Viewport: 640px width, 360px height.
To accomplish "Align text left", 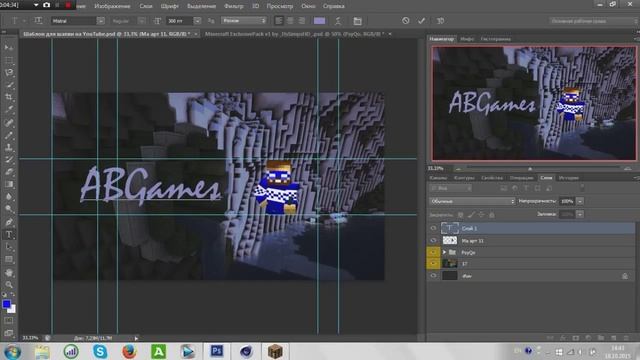I will [279, 20].
